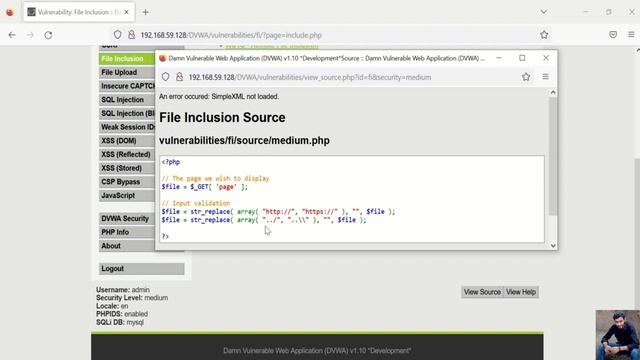Reload the page with refresh icon
The image size is (640, 360).
48,35
